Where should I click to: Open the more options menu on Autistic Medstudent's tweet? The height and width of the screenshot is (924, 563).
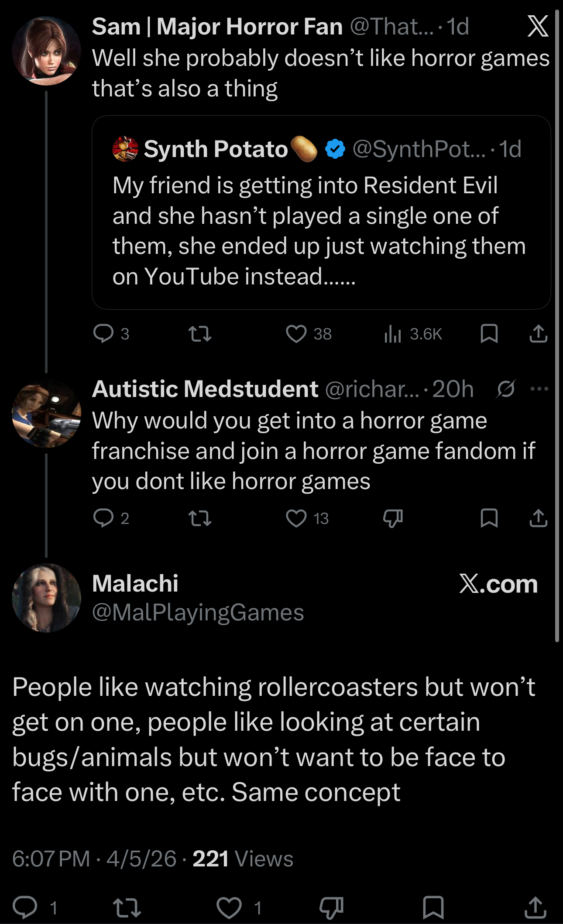tap(539, 388)
